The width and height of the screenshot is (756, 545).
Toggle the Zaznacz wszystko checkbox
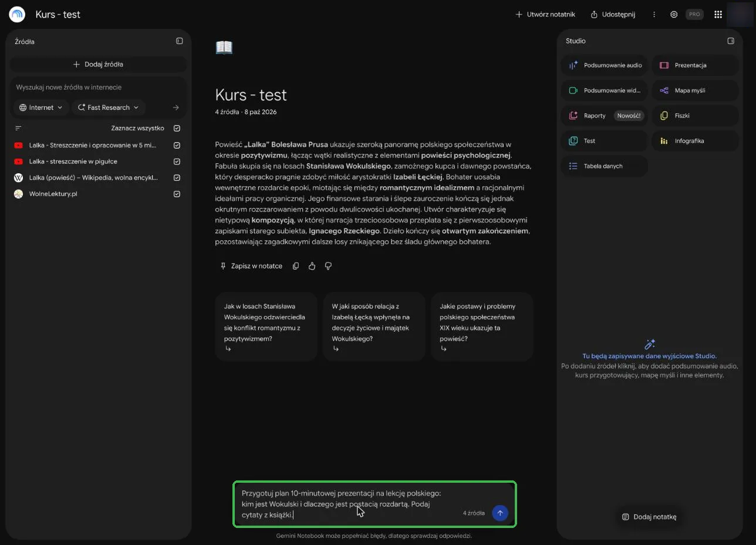177,128
